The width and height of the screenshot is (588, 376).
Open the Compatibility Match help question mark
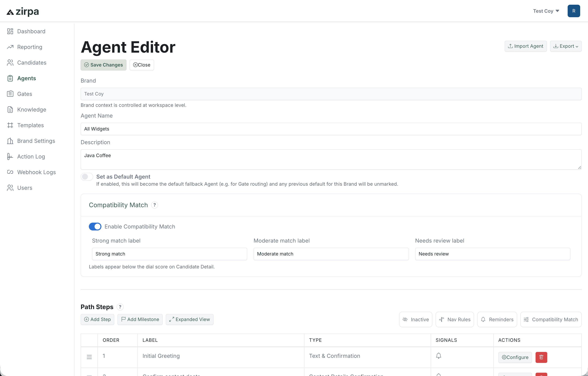pos(154,205)
